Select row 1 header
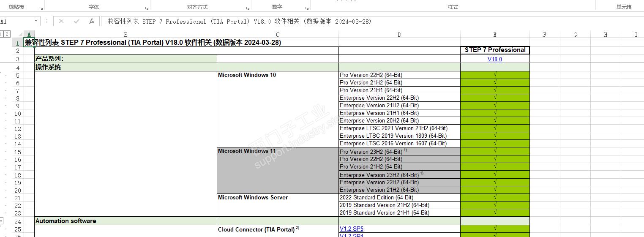Image resolution: width=644 pixels, height=237 pixels. click(17, 43)
